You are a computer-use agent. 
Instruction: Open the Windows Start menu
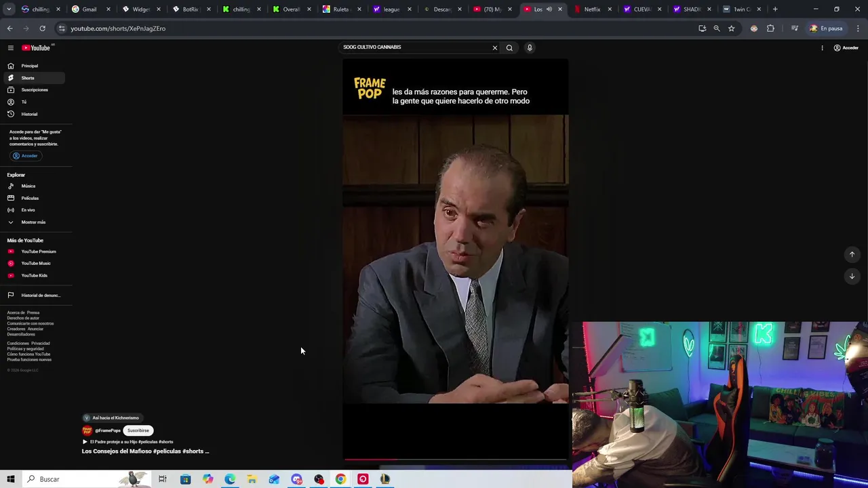click(x=11, y=479)
